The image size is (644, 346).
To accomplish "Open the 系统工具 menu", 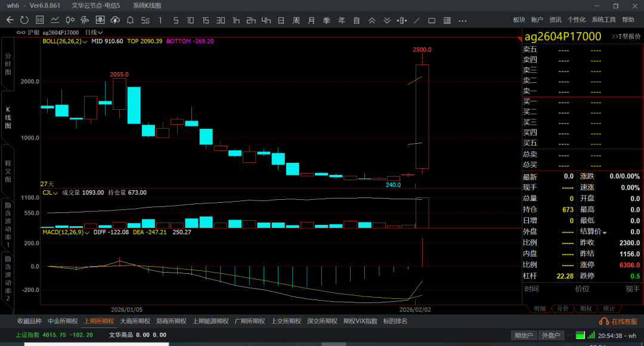I will pyautogui.click(x=603, y=20).
